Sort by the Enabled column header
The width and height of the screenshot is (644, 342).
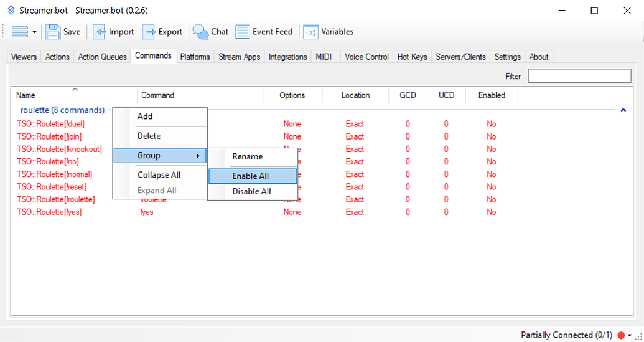492,95
